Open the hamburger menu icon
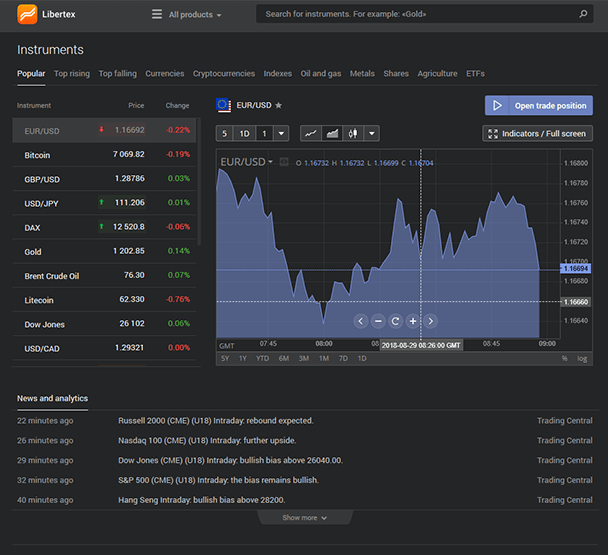The width and height of the screenshot is (608, 555). point(157,14)
